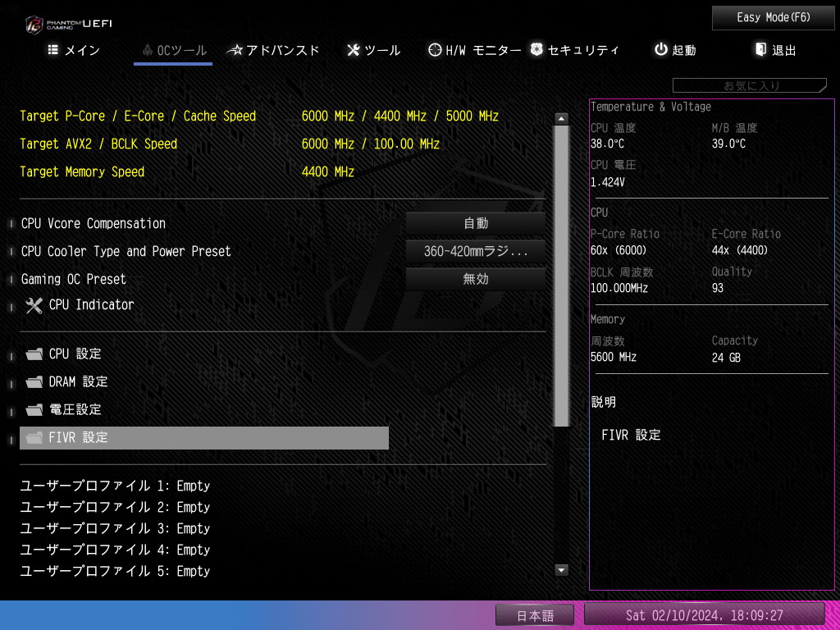
Task: Click the Security shield icon
Action: pyautogui.click(x=536, y=50)
